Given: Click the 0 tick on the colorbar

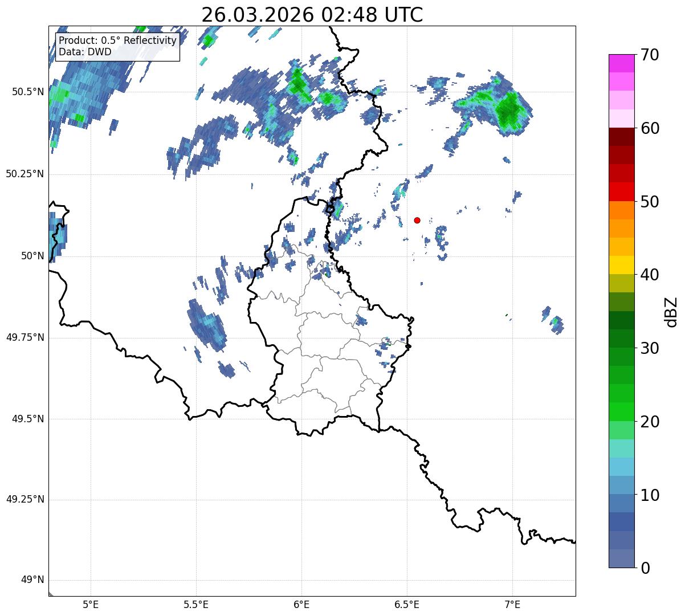Looking at the screenshot, I should pyautogui.click(x=645, y=568).
